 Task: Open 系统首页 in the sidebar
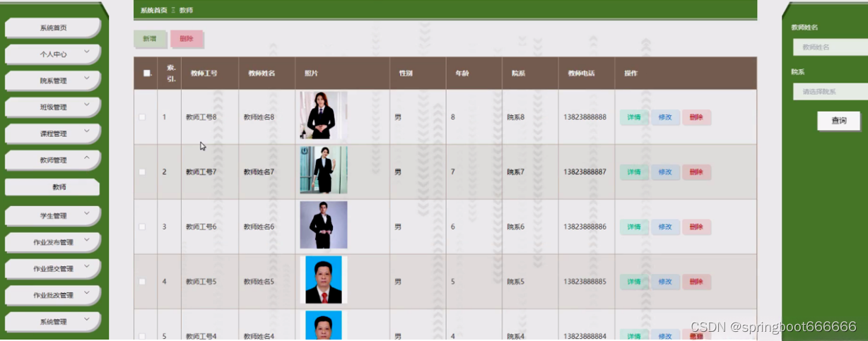(x=53, y=28)
